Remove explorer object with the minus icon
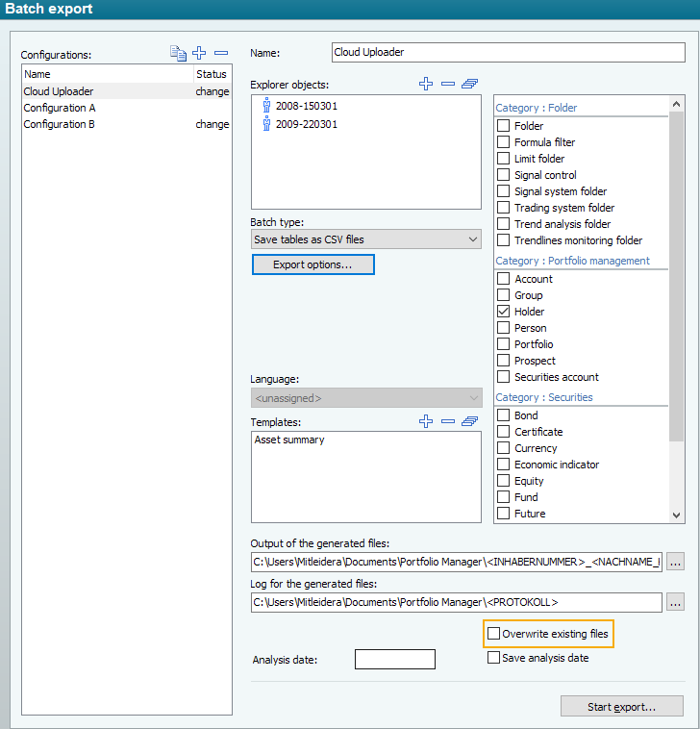The width and height of the screenshot is (700, 729). coord(447,85)
